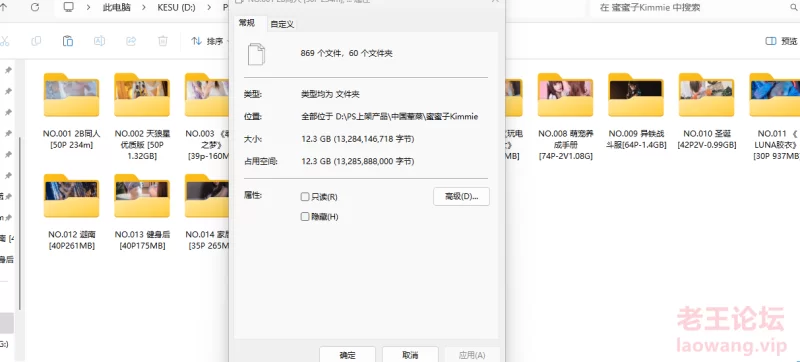Open the 排序 sort dropdown
The width and height of the screenshot is (800, 362).
click(x=210, y=41)
